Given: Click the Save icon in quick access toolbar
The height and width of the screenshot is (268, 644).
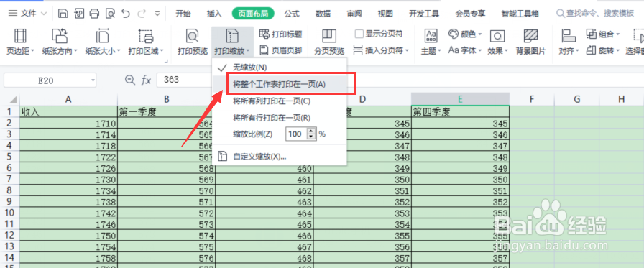Looking at the screenshot, I should (x=63, y=14).
